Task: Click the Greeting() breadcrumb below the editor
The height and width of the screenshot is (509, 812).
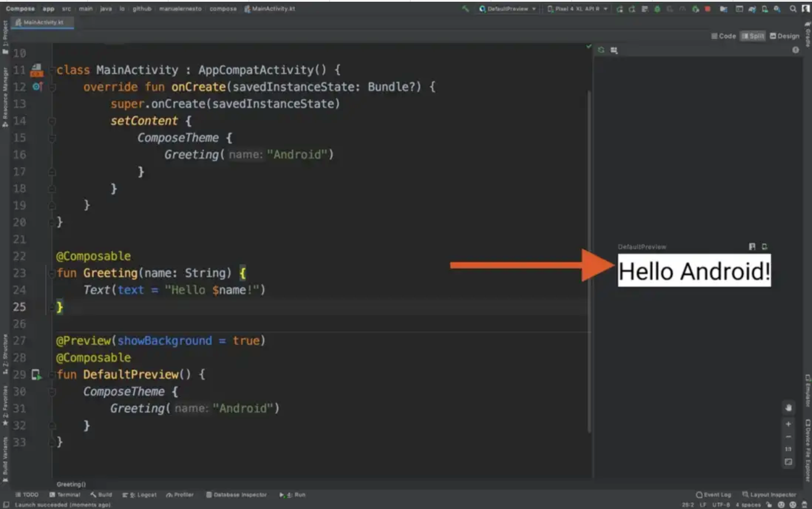Action: pyautogui.click(x=71, y=484)
